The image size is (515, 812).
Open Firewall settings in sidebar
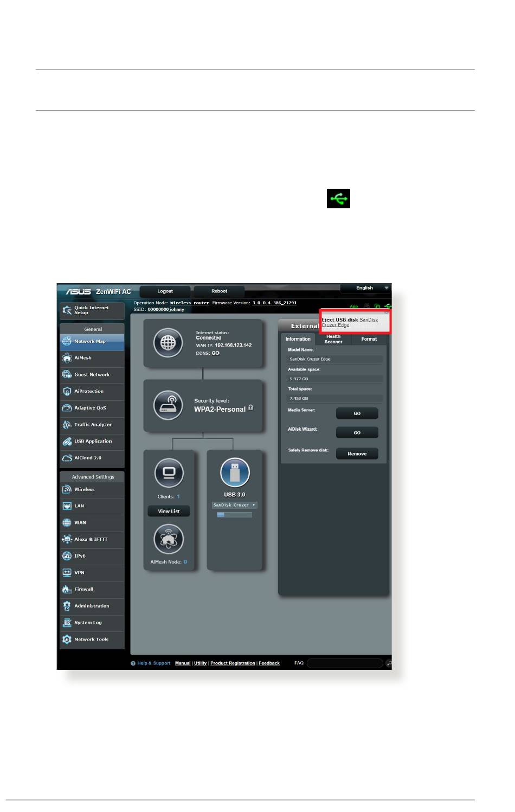(x=92, y=589)
